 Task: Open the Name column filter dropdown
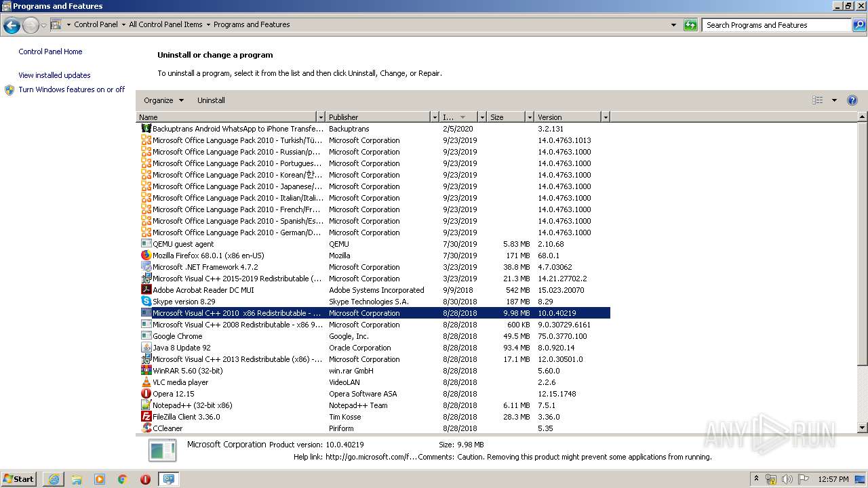click(321, 117)
